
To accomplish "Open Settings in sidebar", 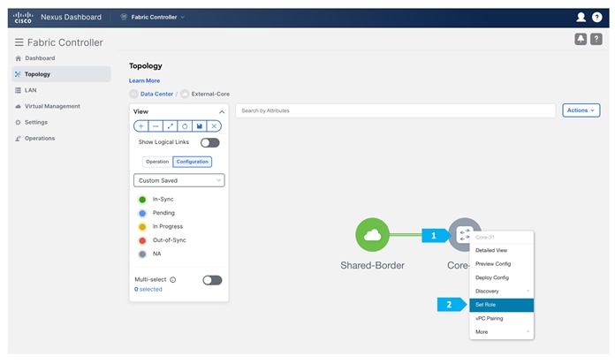I will coord(36,123).
